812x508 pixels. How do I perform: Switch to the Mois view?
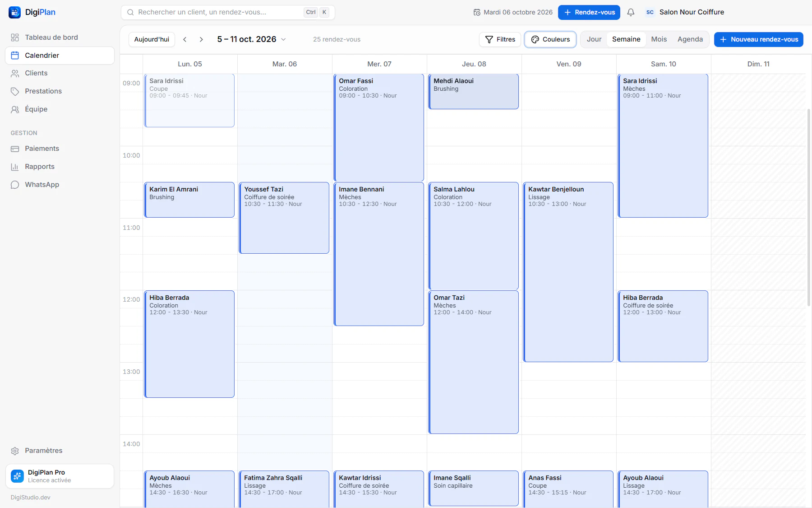(x=659, y=39)
